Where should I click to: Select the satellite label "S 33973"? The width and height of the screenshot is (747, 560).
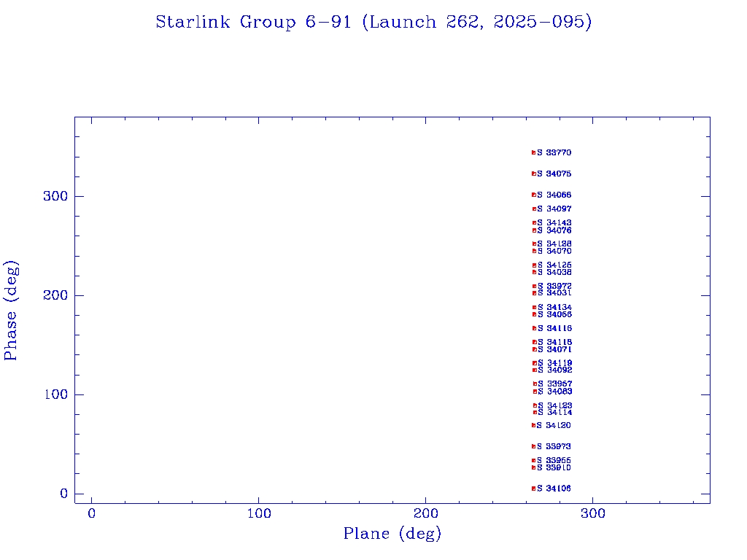[x=554, y=447]
